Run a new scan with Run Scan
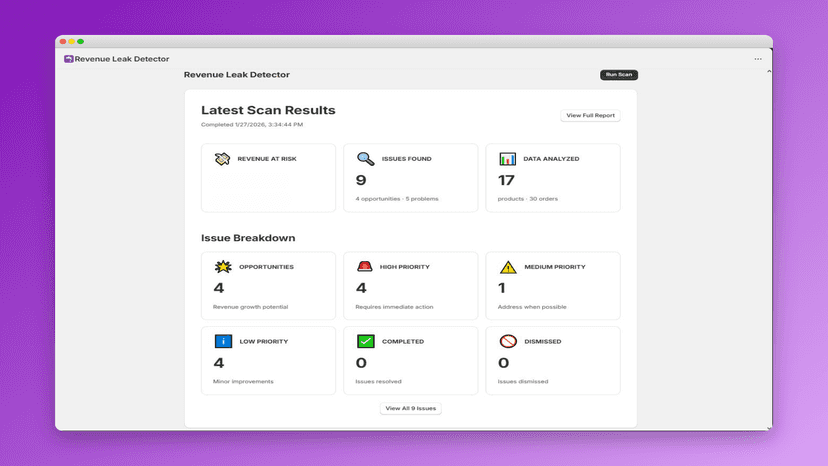The image size is (828, 466). (x=619, y=74)
